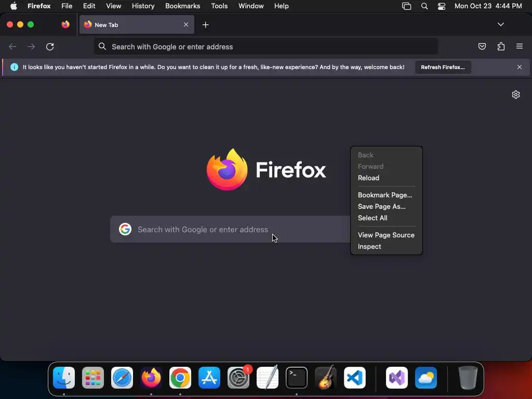Open the Tools menu
532x399 pixels.
point(219,6)
